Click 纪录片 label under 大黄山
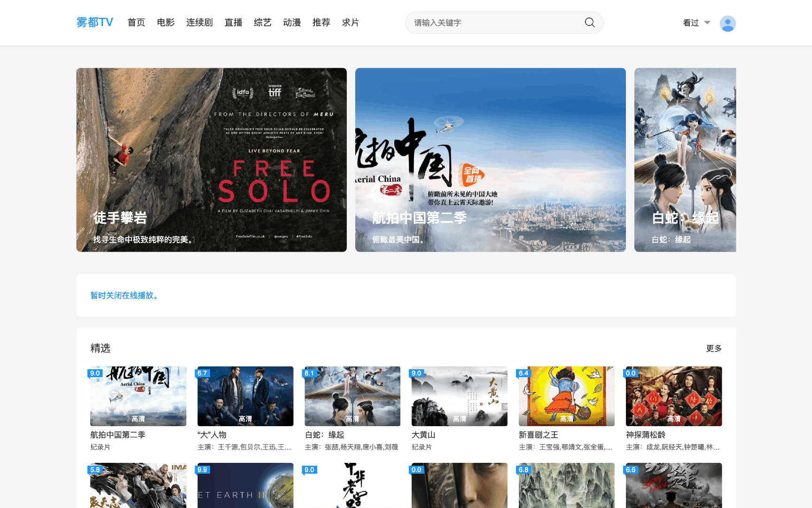Screen dimensions: 812x508 [422, 447]
